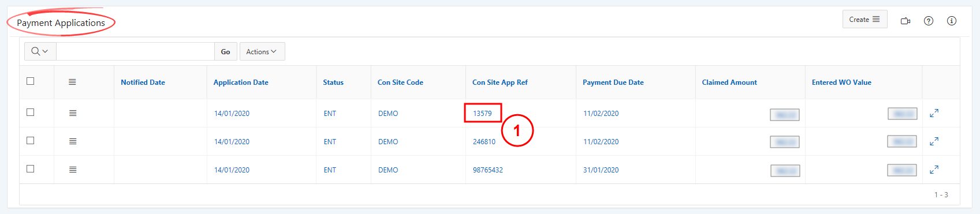This screenshot has width=980, height=214.
Task: Click the information icon
Action: [952, 21]
